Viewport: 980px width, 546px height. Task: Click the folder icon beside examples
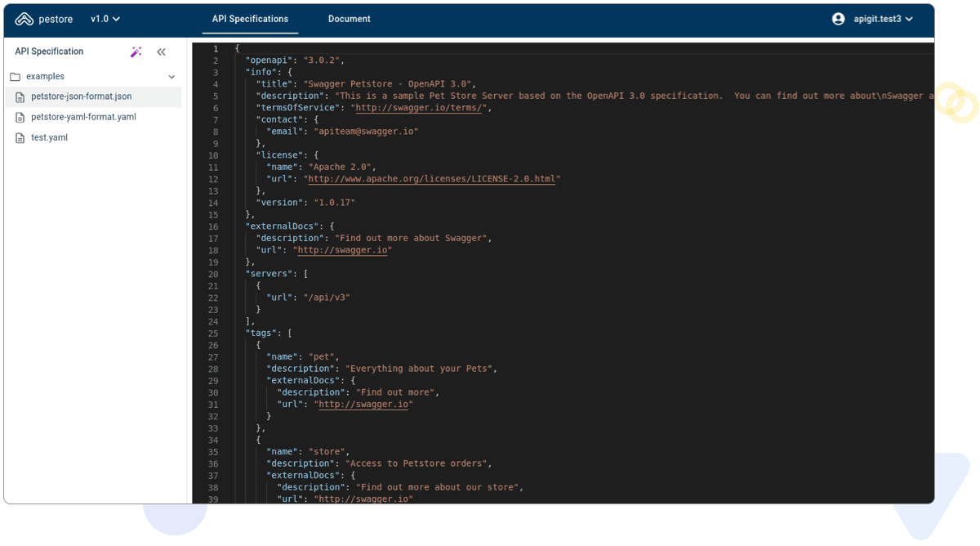coord(16,77)
